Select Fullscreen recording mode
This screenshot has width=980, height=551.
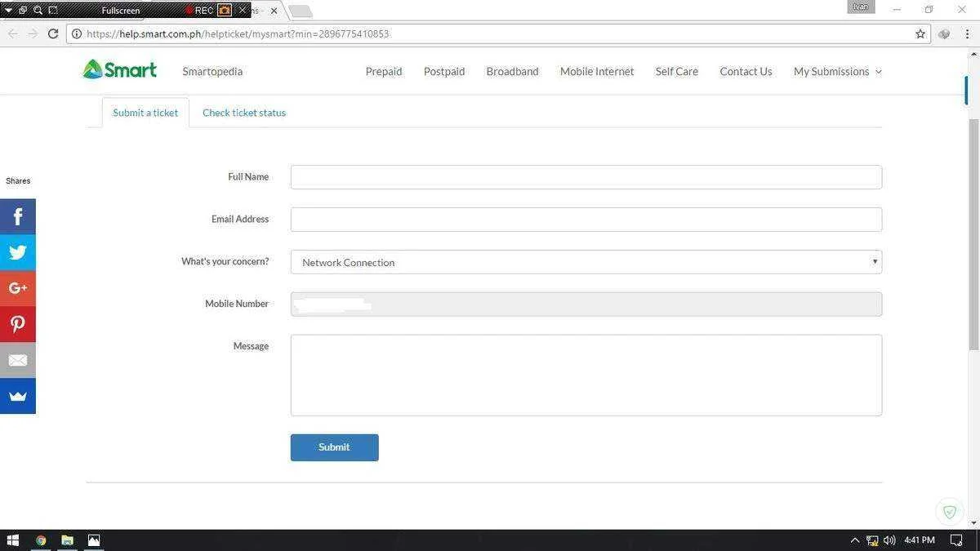120,11
